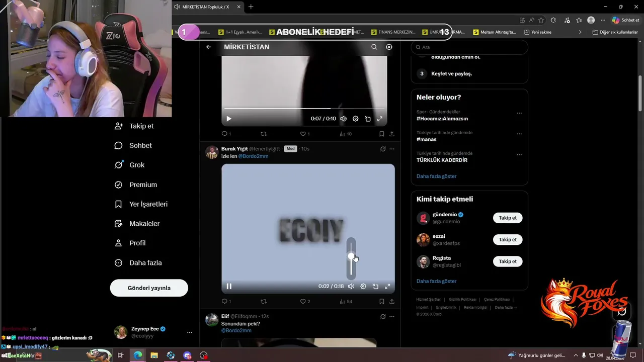644x362 pixels.
Task: Close the MİRKETİSTAN Topluluk tab
Action: click(x=238, y=7)
